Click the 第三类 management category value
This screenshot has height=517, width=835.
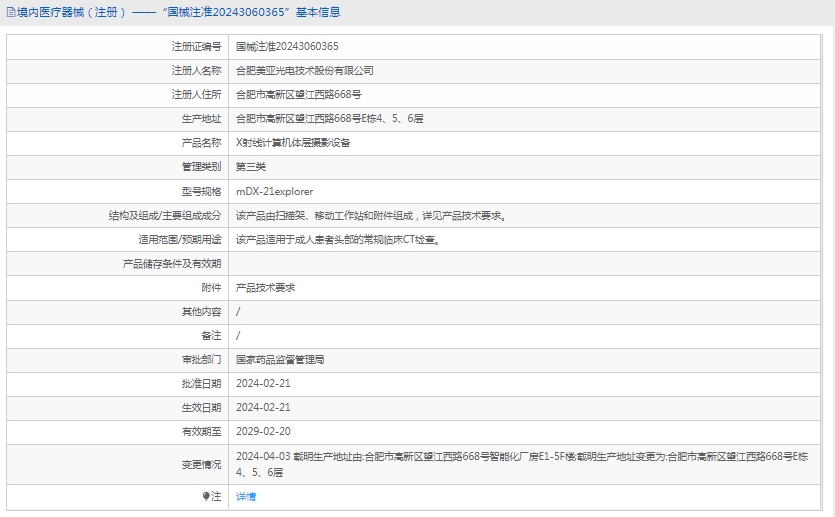coord(250,167)
